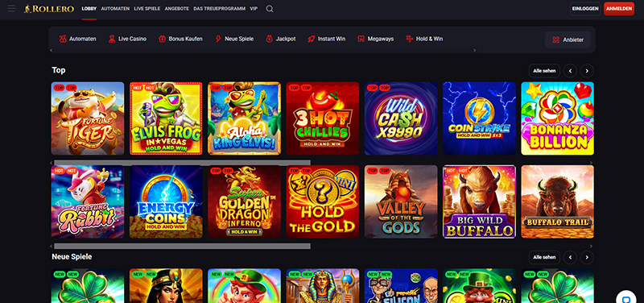Click Alle sehen in Top section
Viewport: 644px width, 303px height.
coord(544,71)
